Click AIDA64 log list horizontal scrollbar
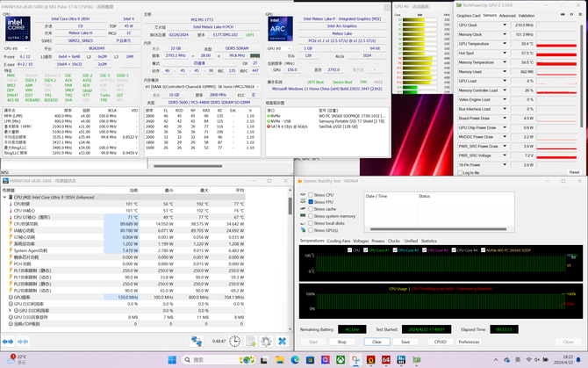Screen dimensions: 588x368 (438, 229)
